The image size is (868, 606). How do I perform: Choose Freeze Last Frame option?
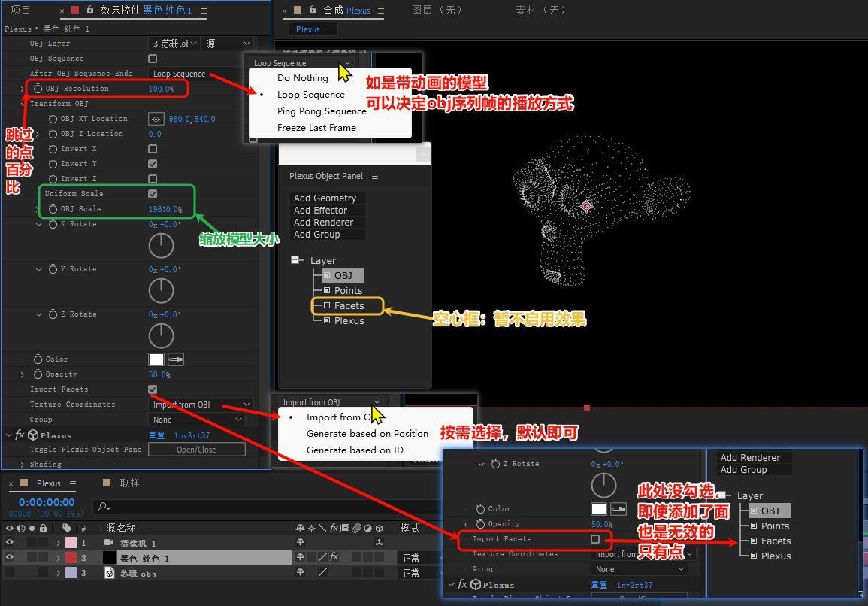coord(316,128)
